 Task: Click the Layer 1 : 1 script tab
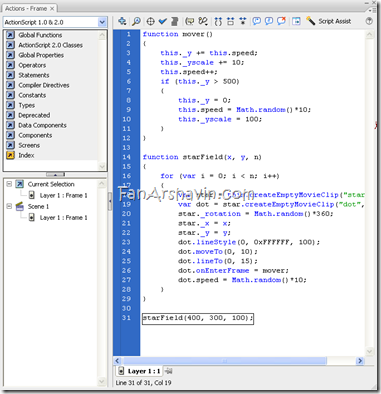140,371
